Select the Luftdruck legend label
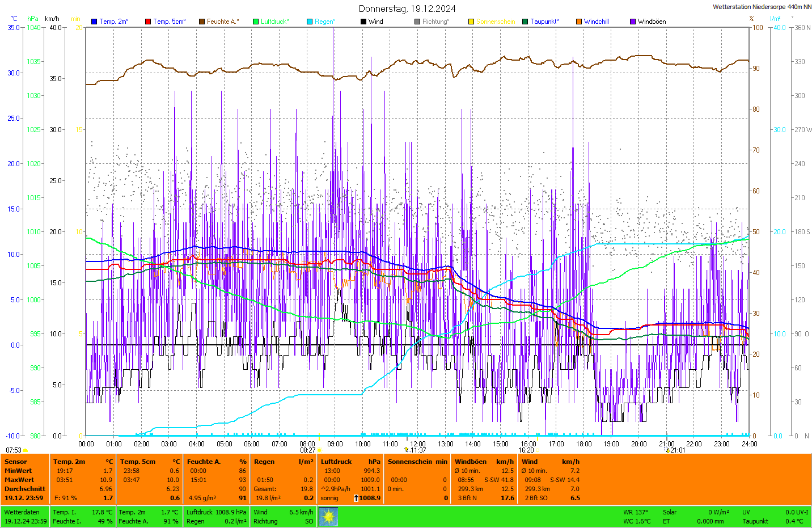Screen dimensions: 812x528 click(x=274, y=22)
